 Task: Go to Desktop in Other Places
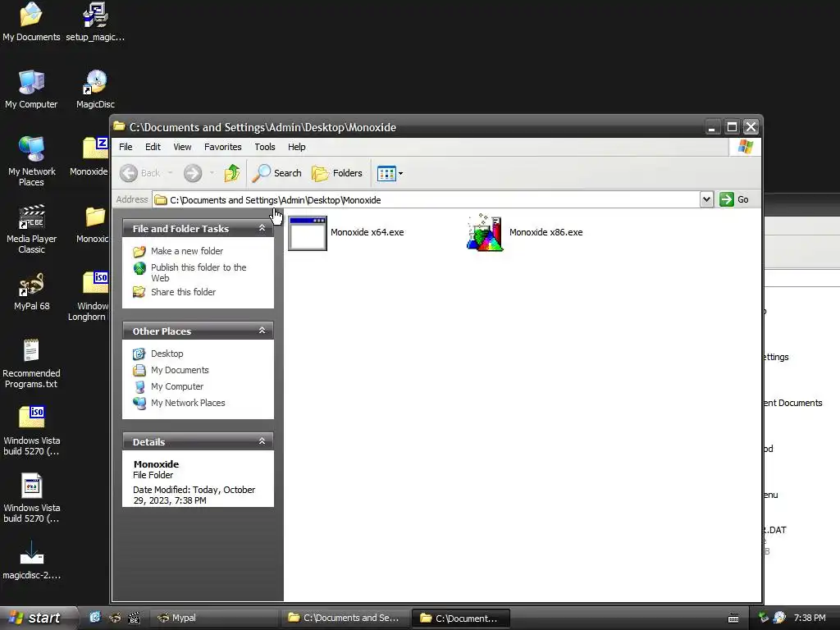pyautogui.click(x=167, y=354)
